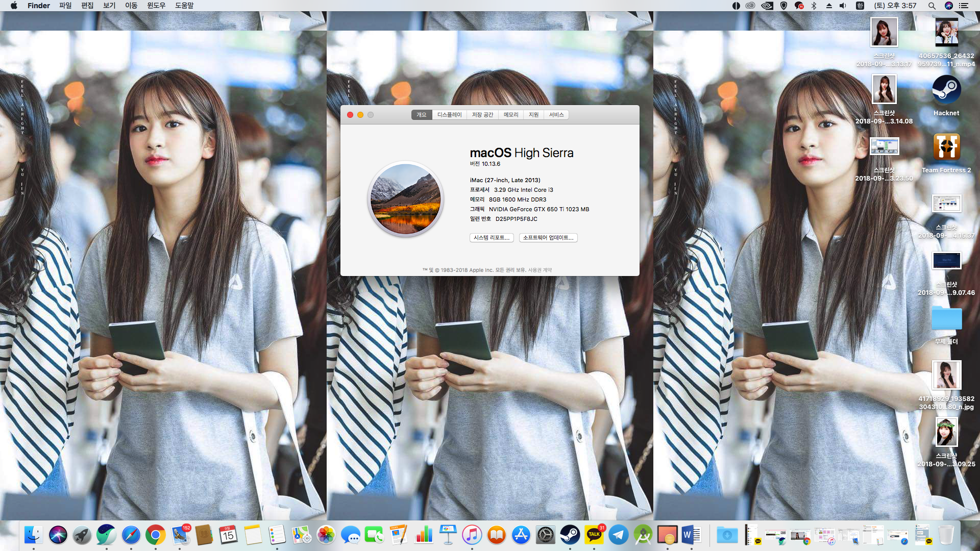Open the 윈도우 menu
Image resolution: width=980 pixels, height=551 pixels.
tap(156, 6)
